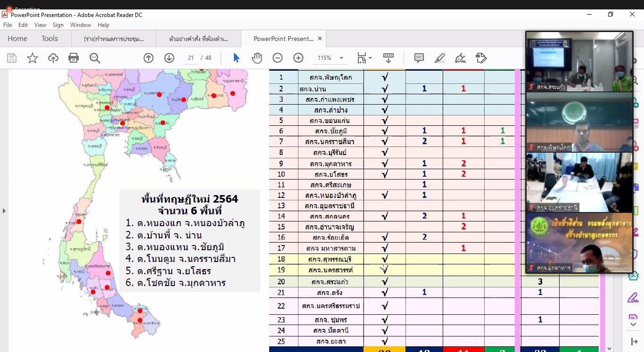Go to next page arrow
Screen dimensions: 644x352
169,58
